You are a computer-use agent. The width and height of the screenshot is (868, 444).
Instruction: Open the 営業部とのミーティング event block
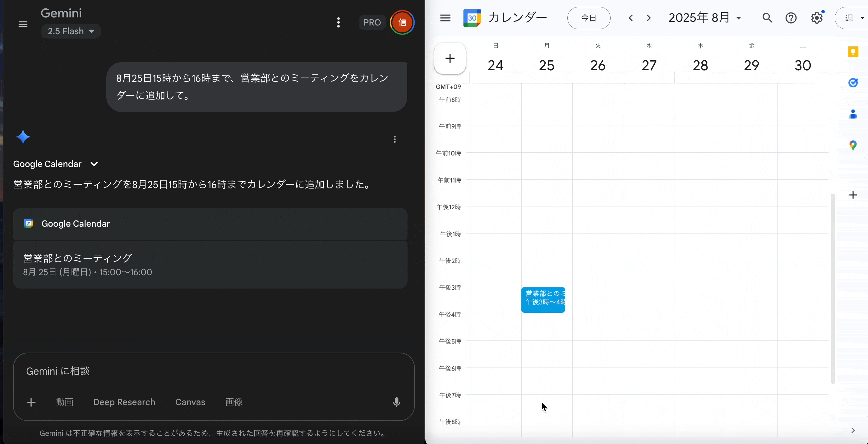[543, 299]
